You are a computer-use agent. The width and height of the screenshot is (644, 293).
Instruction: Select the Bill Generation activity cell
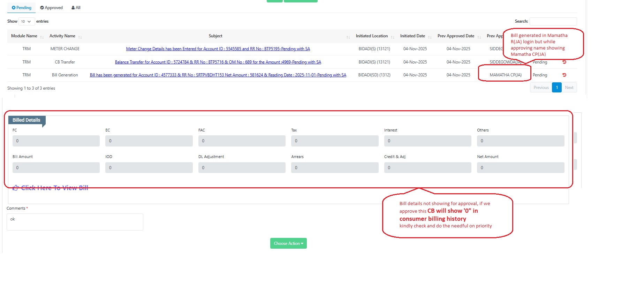[x=65, y=75]
